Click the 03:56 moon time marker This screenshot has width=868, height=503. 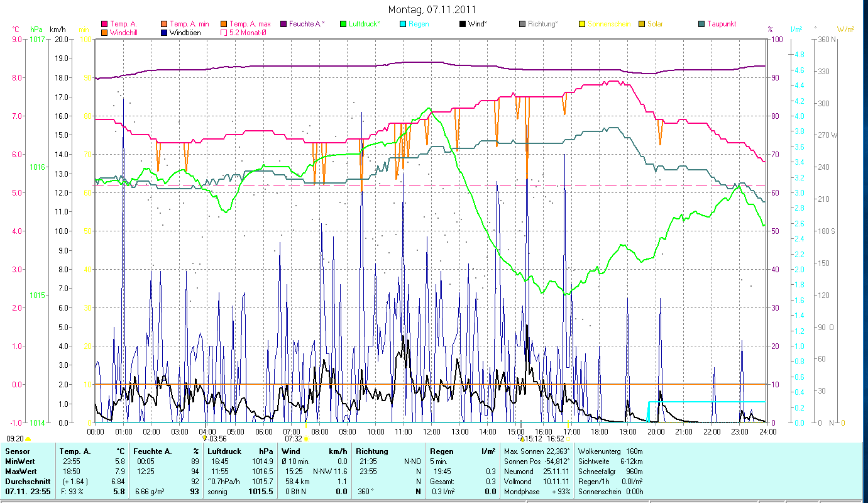point(217,439)
